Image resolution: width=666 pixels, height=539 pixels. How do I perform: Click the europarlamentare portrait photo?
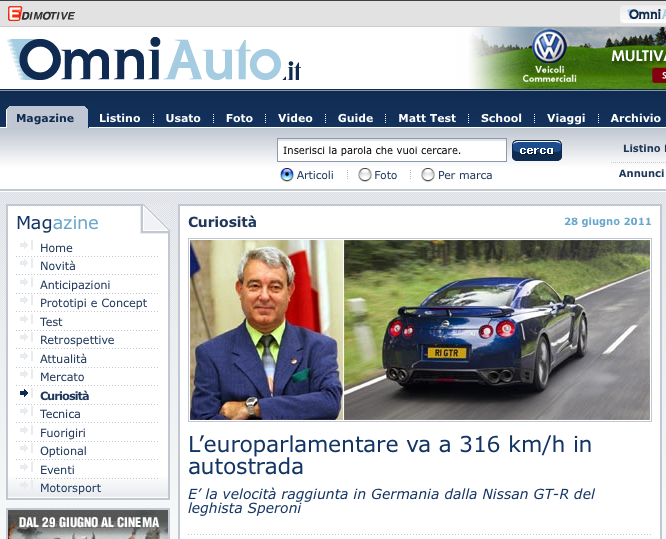266,330
